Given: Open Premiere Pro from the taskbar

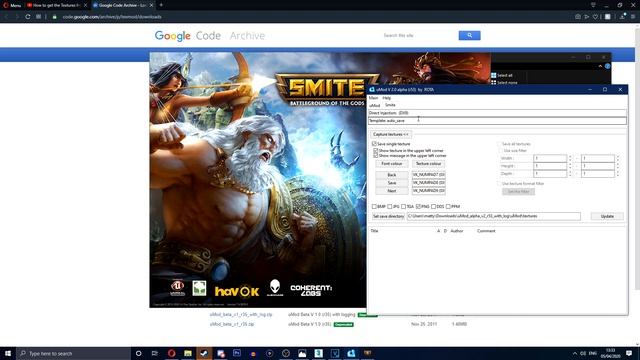Looking at the screenshot, I should (x=237, y=353).
